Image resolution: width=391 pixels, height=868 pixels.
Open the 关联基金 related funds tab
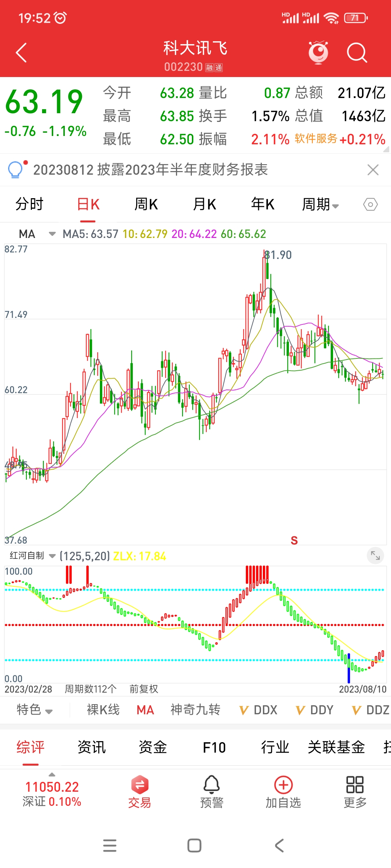[336, 747]
